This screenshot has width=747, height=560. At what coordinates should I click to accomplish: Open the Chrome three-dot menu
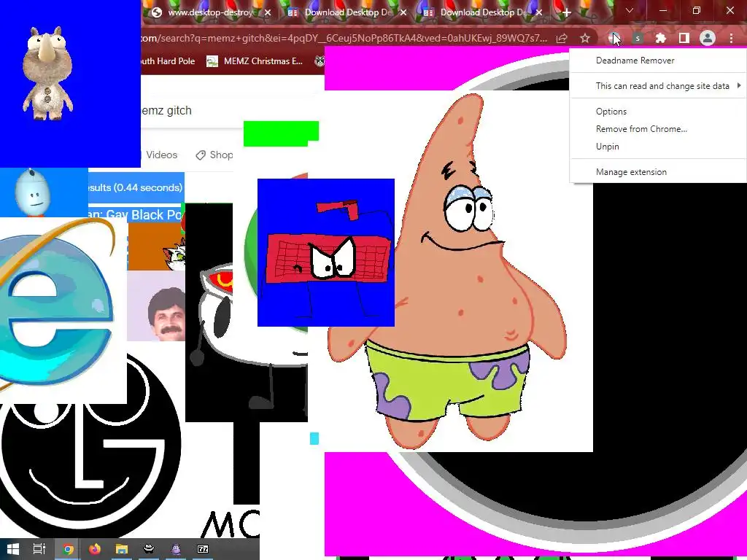tap(731, 38)
